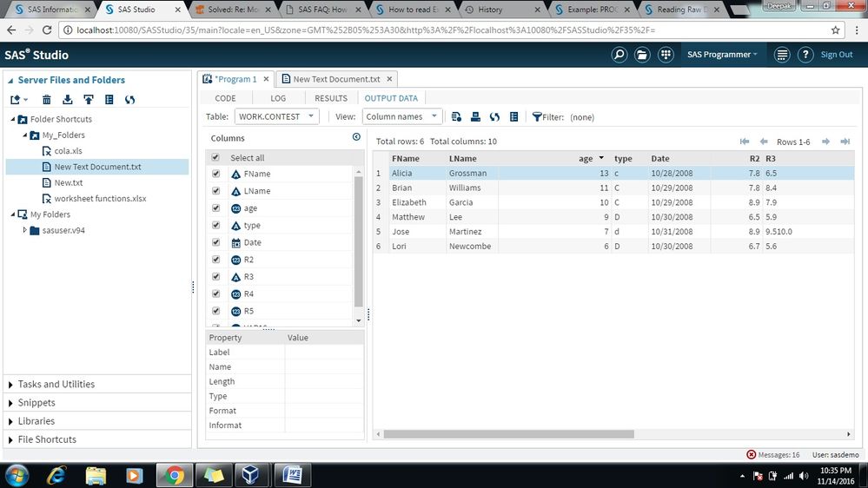Toggle the Select all checkbox
This screenshot has height=488, width=868.
click(x=215, y=158)
